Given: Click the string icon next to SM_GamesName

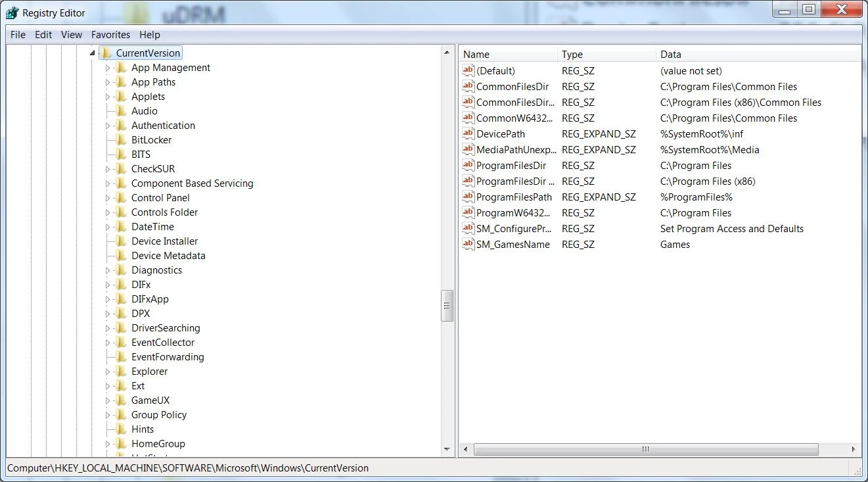Looking at the screenshot, I should point(468,244).
